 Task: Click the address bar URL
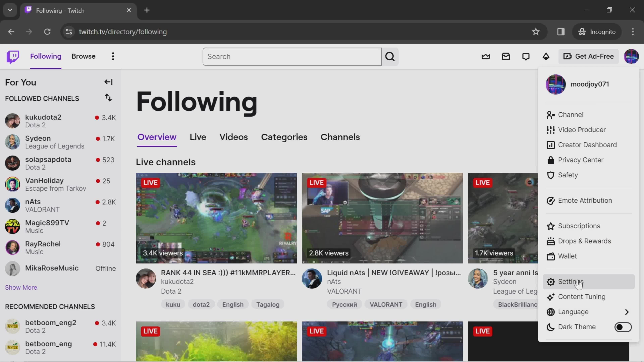coord(123,32)
